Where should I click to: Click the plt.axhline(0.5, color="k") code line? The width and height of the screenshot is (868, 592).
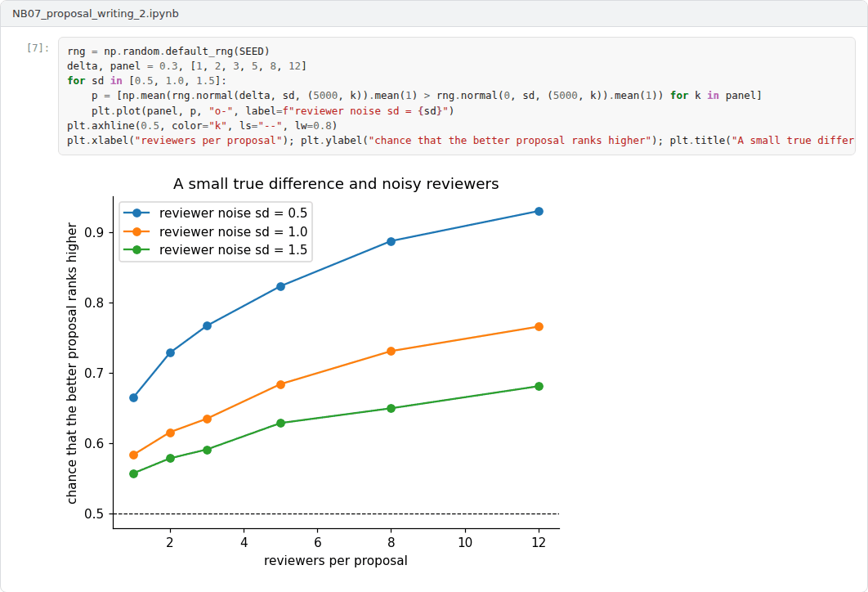click(202, 126)
